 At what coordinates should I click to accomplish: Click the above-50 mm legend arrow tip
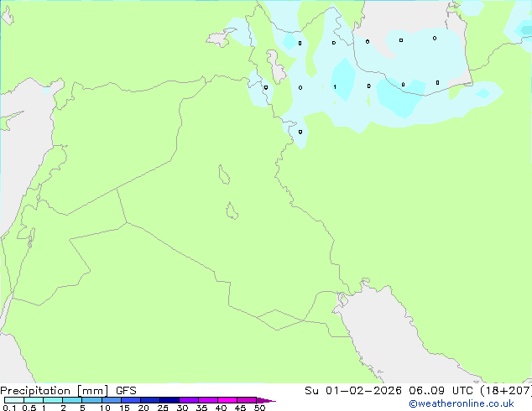[x=266, y=400]
